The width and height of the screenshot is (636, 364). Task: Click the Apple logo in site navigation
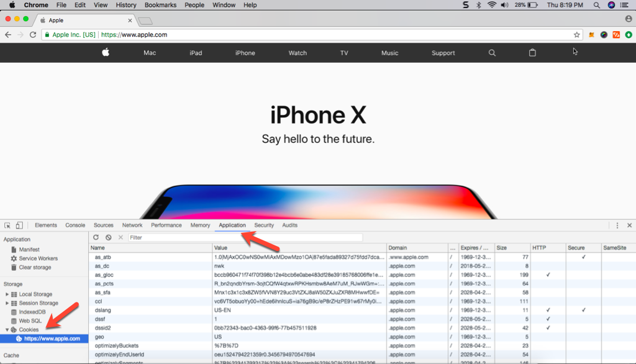pos(106,52)
